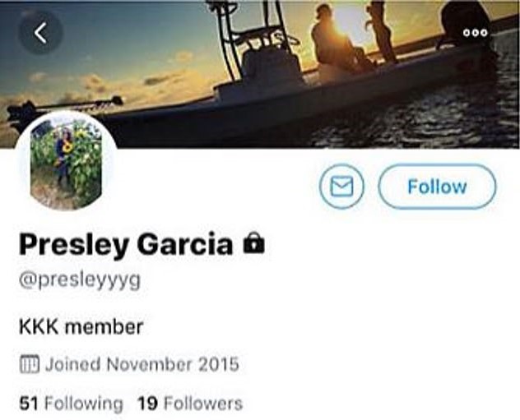Go back using the left arrow
The width and height of the screenshot is (520, 420).
[40, 33]
